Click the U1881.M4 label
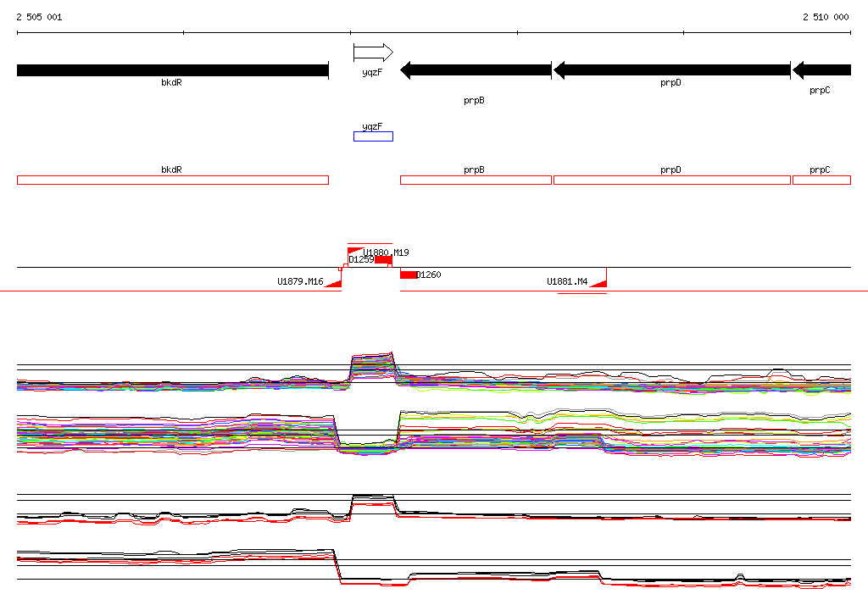 point(567,282)
